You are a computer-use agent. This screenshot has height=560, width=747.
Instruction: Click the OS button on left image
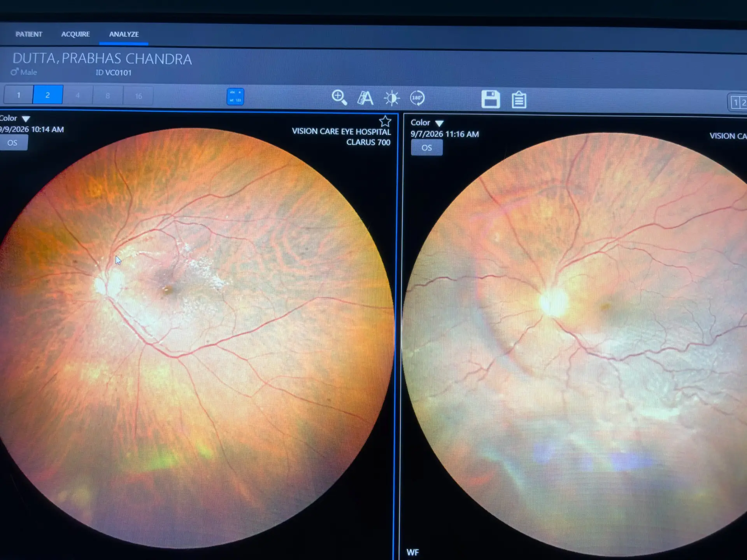(13, 143)
